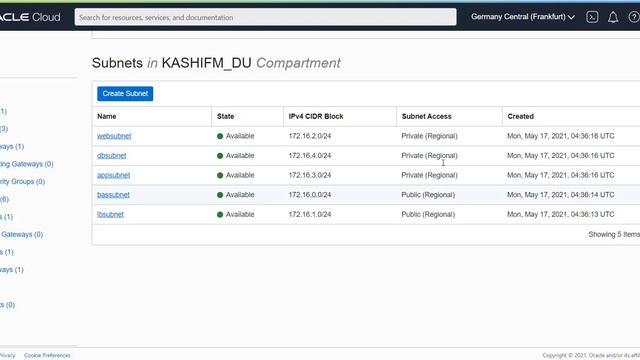Click Available status in dbsubnet row

pos(236,156)
